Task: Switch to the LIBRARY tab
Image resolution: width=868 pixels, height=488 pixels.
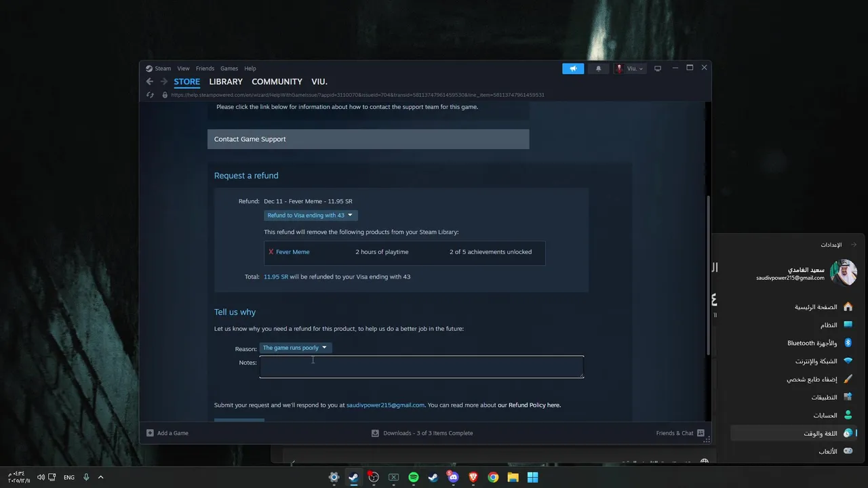Action: click(x=226, y=81)
